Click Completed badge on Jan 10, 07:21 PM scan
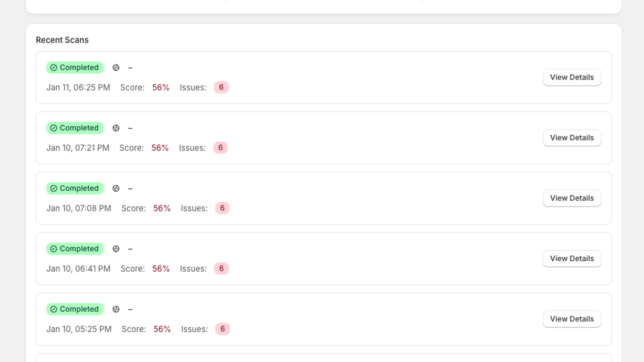The height and width of the screenshot is (362, 644). (75, 128)
